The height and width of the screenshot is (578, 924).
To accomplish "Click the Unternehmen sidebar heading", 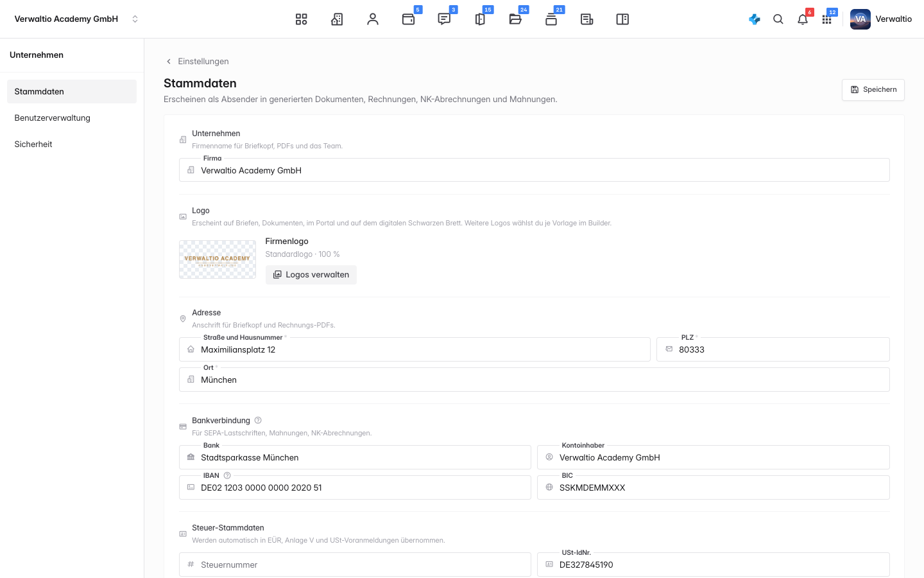I will [x=37, y=55].
